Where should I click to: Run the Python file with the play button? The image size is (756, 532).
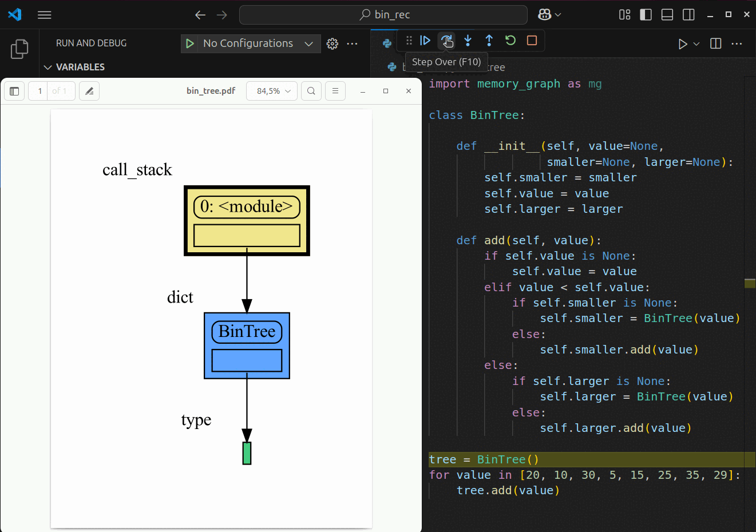tap(683, 43)
